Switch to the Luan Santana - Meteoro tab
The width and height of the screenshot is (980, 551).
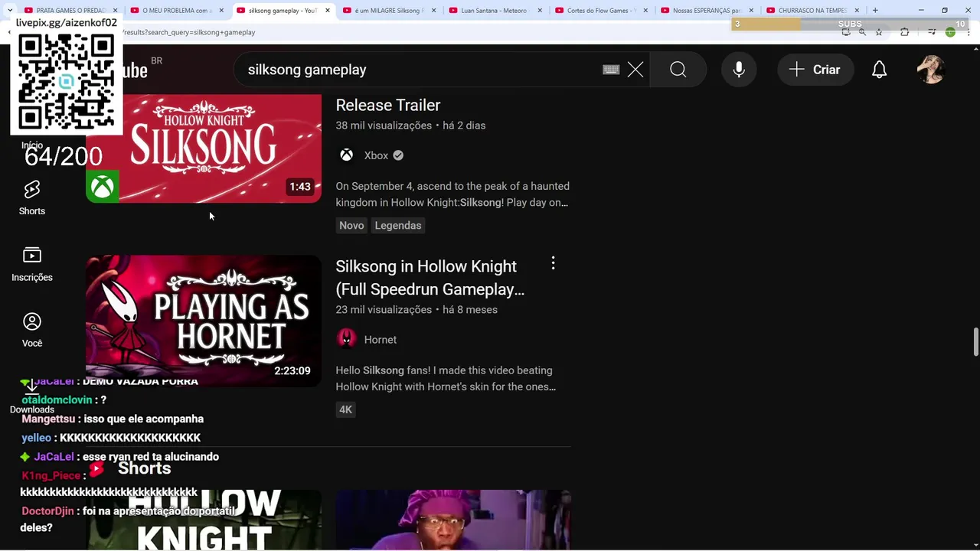[x=493, y=11]
